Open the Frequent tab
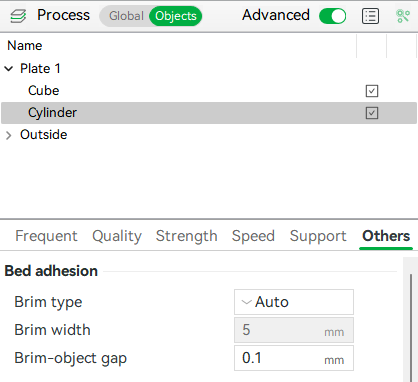 [x=46, y=236]
